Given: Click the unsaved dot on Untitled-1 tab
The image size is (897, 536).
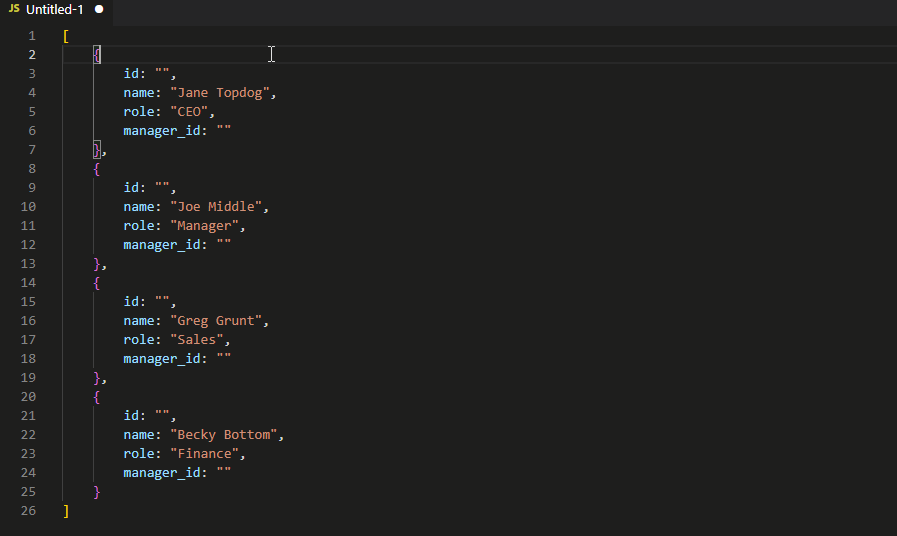Looking at the screenshot, I should pyautogui.click(x=99, y=9).
